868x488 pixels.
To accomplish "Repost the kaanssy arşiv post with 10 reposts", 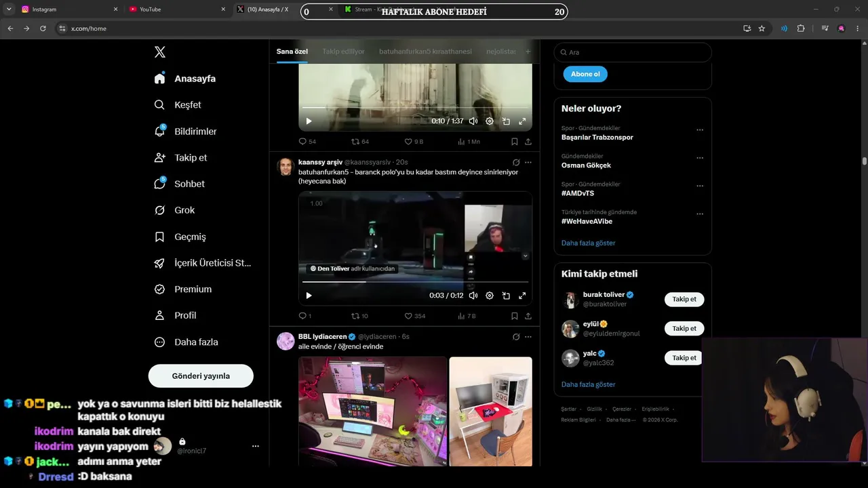I will pyautogui.click(x=359, y=316).
